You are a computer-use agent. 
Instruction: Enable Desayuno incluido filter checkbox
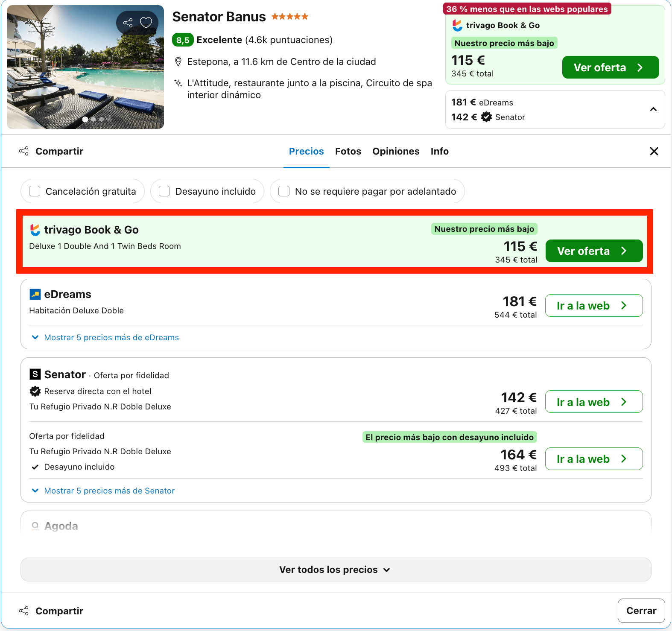click(x=164, y=191)
